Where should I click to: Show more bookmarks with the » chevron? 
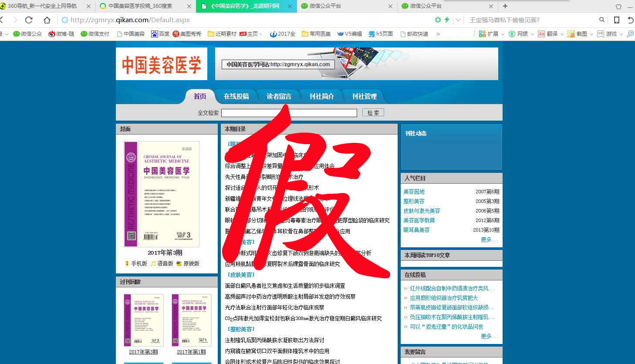pyautogui.click(x=438, y=34)
